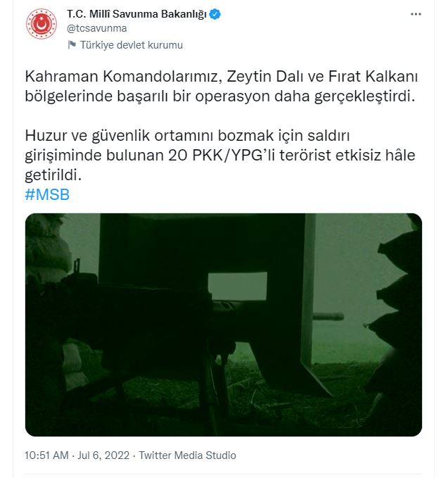Viewport: 448px width, 478px height.
Task: Click the Jul 6, 2022 date
Action: (103, 455)
